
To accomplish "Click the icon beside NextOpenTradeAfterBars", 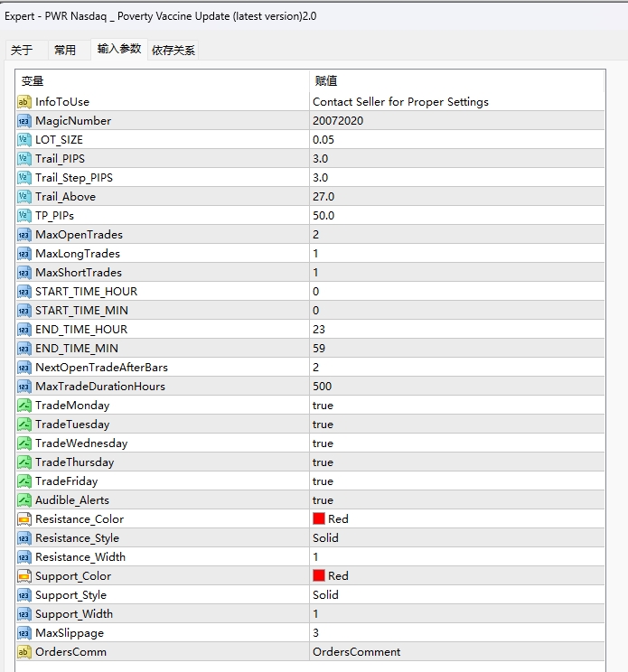I will pyautogui.click(x=24, y=368).
